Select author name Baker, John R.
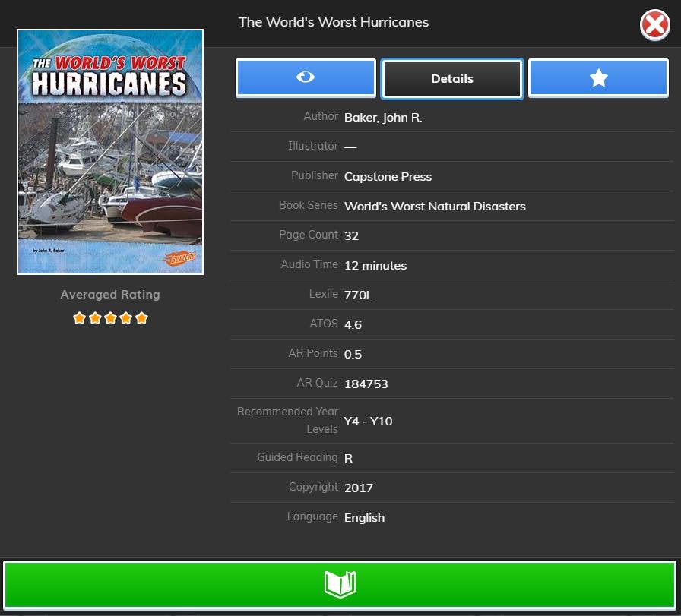The width and height of the screenshot is (681, 616). (383, 118)
